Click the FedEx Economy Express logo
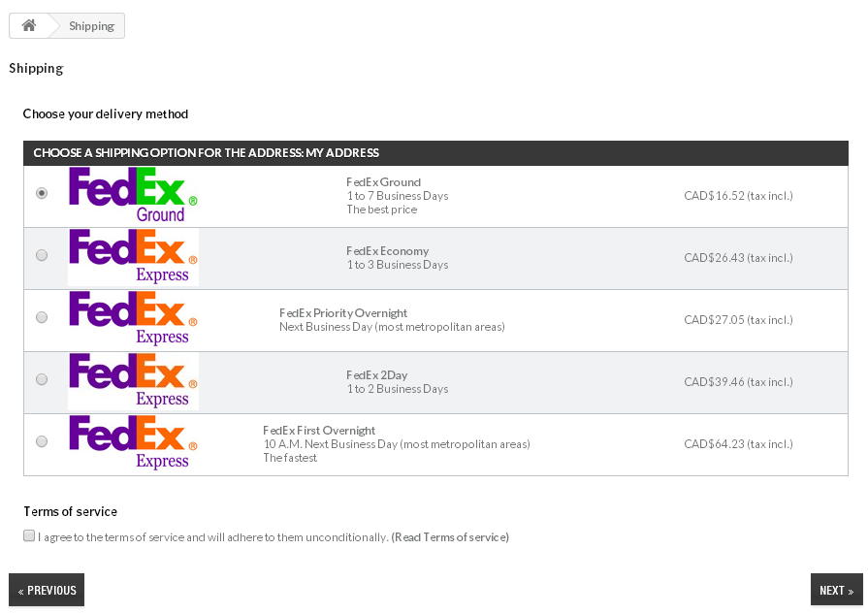 [x=133, y=257]
